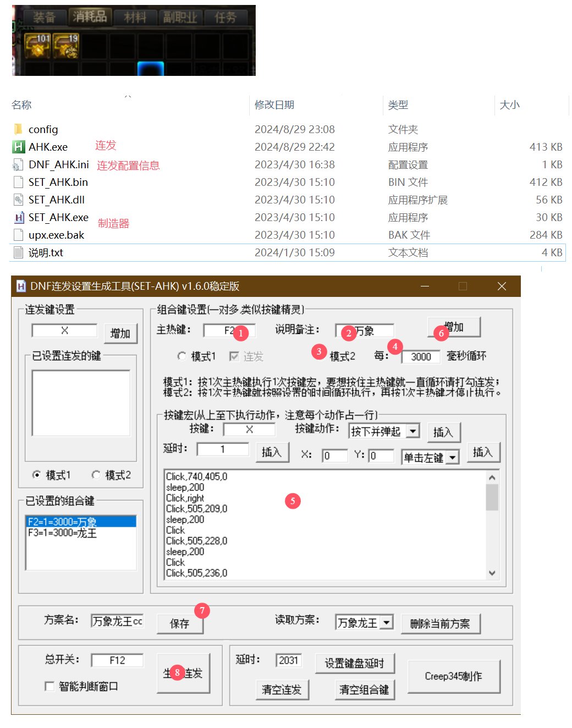Click the Creep345制作 button
This screenshot has width=572, height=728.
point(454,676)
